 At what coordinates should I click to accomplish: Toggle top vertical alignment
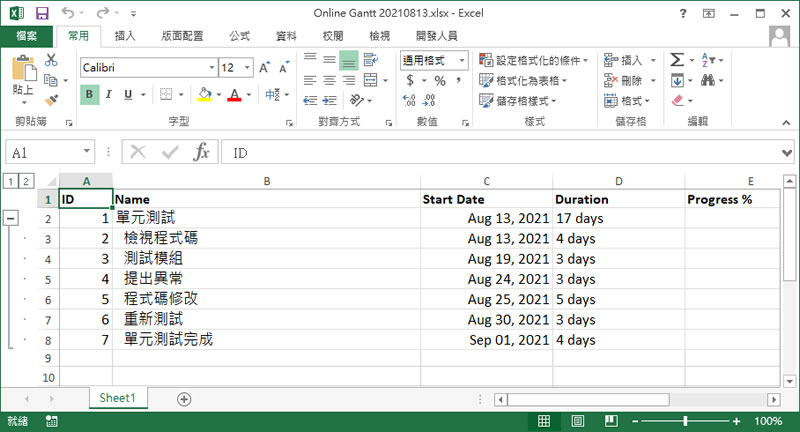pos(310,57)
